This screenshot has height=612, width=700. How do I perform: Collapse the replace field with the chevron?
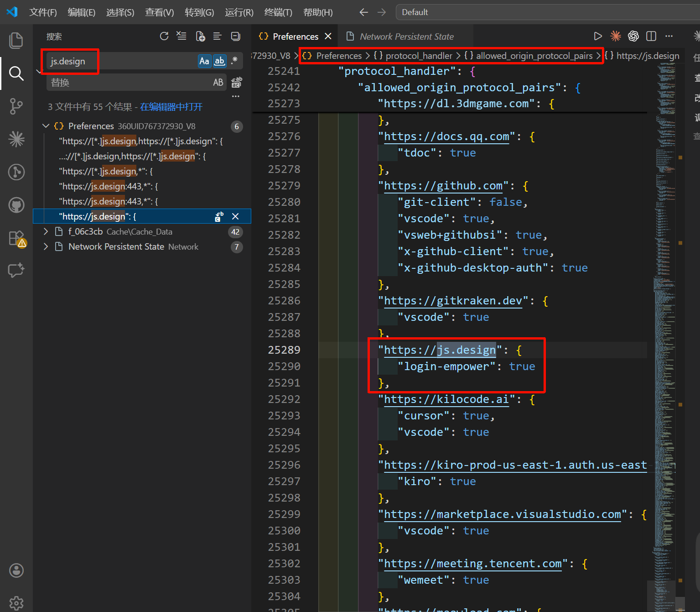coord(38,72)
